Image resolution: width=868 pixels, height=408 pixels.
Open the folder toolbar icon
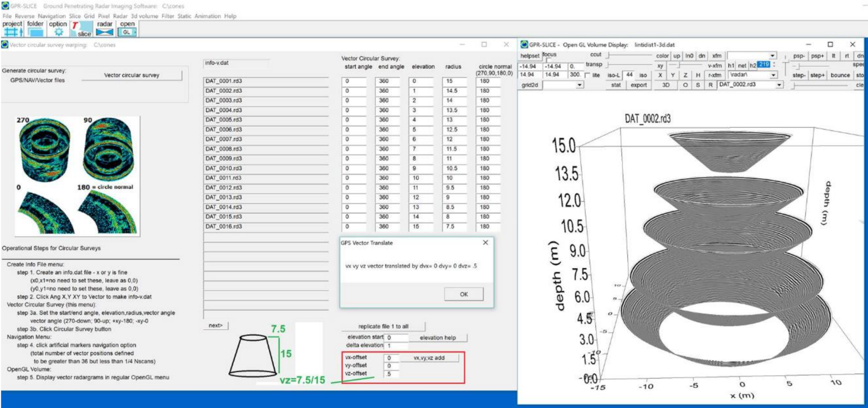[35, 29]
